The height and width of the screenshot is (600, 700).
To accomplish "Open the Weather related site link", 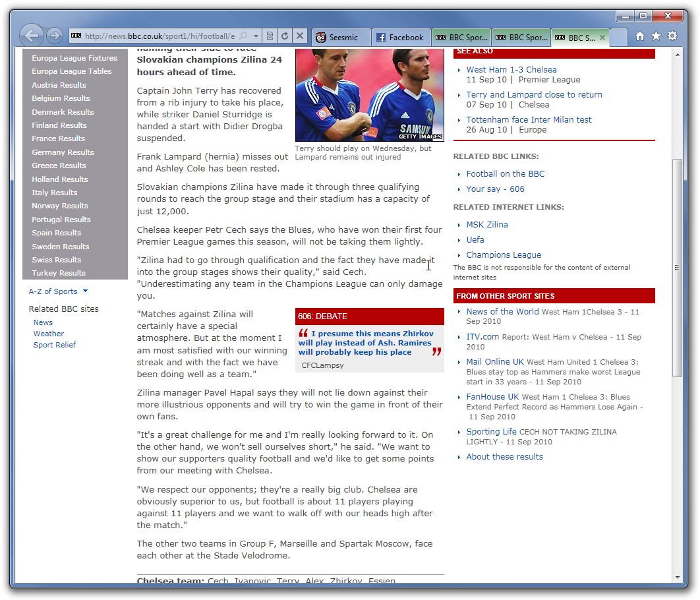I will point(49,334).
